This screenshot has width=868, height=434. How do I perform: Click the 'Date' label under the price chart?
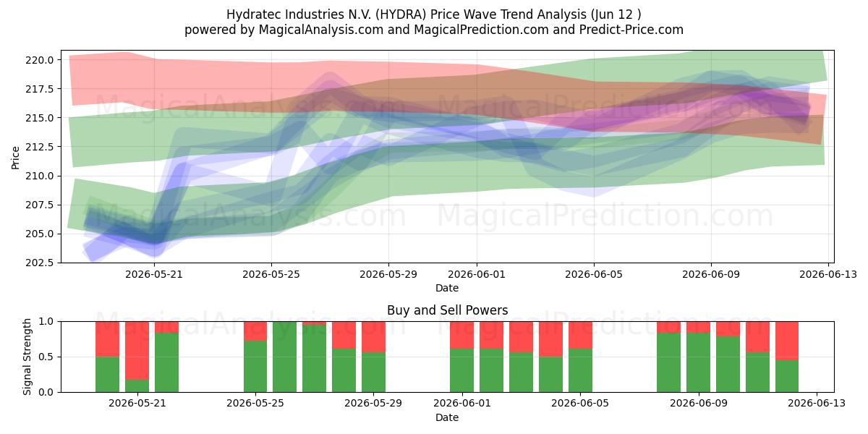coord(447,288)
